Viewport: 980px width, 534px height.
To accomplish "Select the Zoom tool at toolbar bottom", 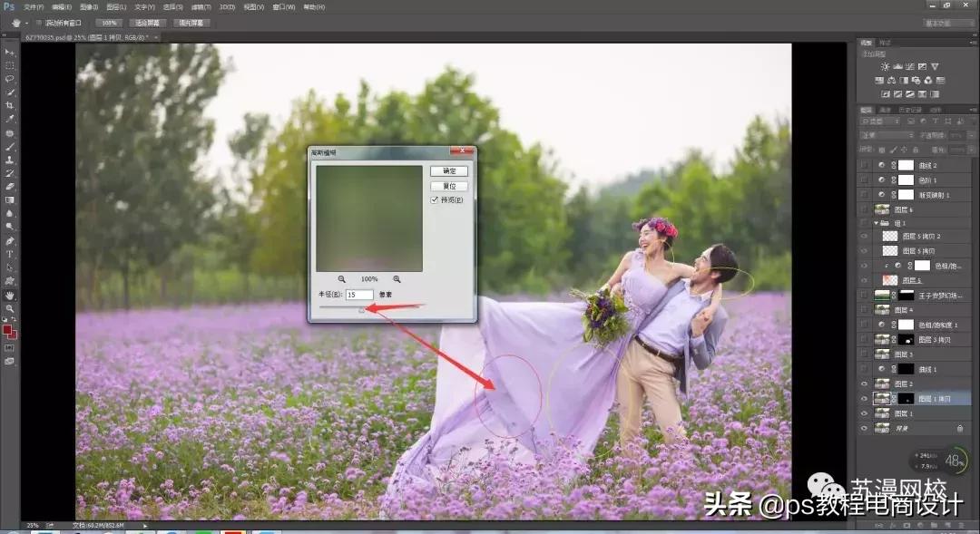I will [x=10, y=309].
